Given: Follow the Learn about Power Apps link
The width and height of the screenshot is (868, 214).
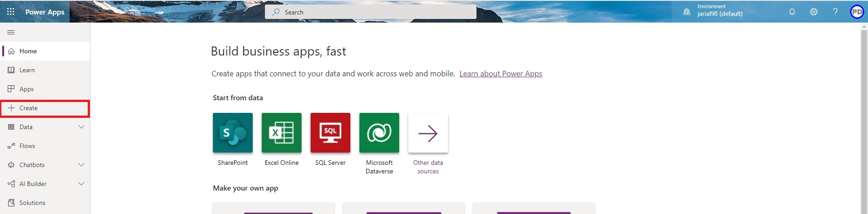Looking at the screenshot, I should 500,74.
